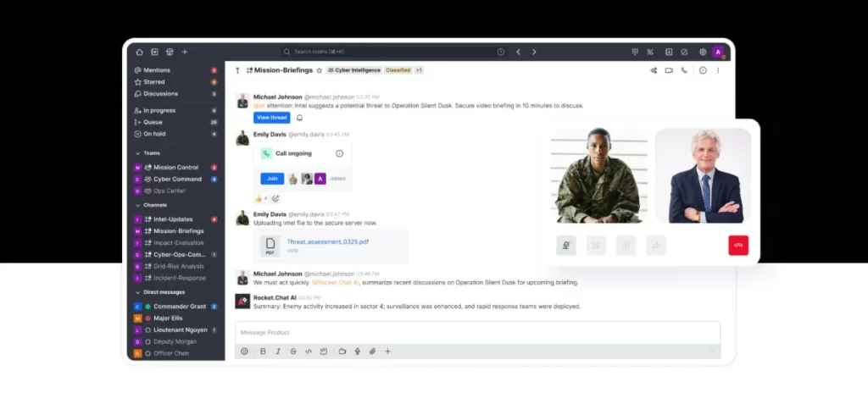Add a reaction below the call message
Image resolution: width=868 pixels, height=404 pixels.
click(x=275, y=198)
